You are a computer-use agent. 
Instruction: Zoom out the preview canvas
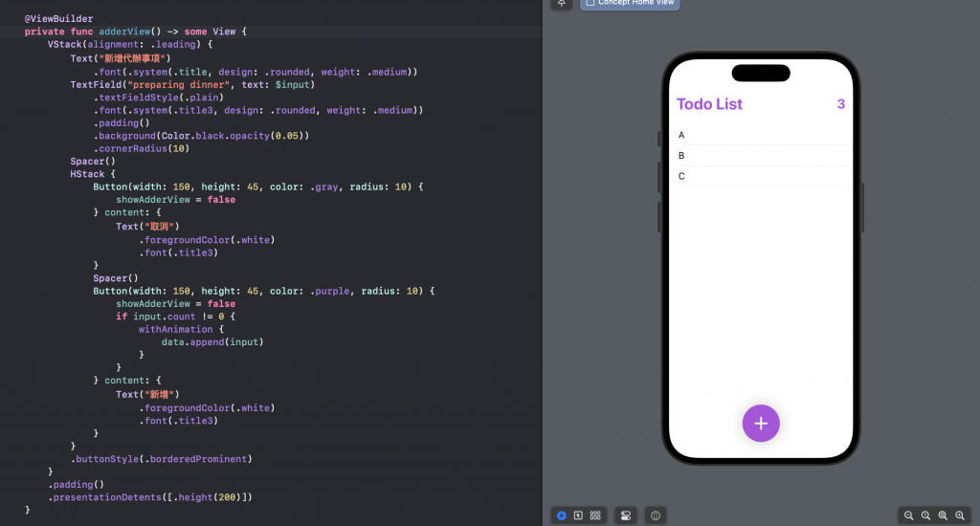pos(909,515)
